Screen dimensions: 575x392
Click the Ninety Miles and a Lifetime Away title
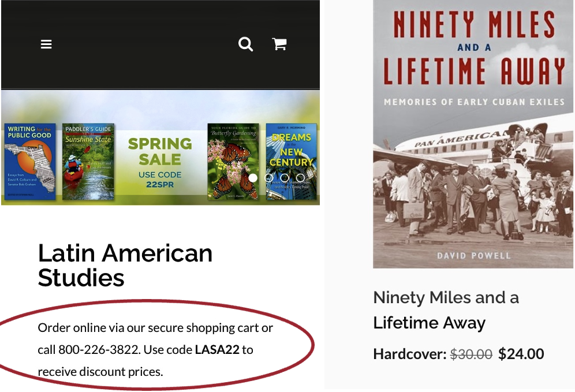click(x=445, y=310)
